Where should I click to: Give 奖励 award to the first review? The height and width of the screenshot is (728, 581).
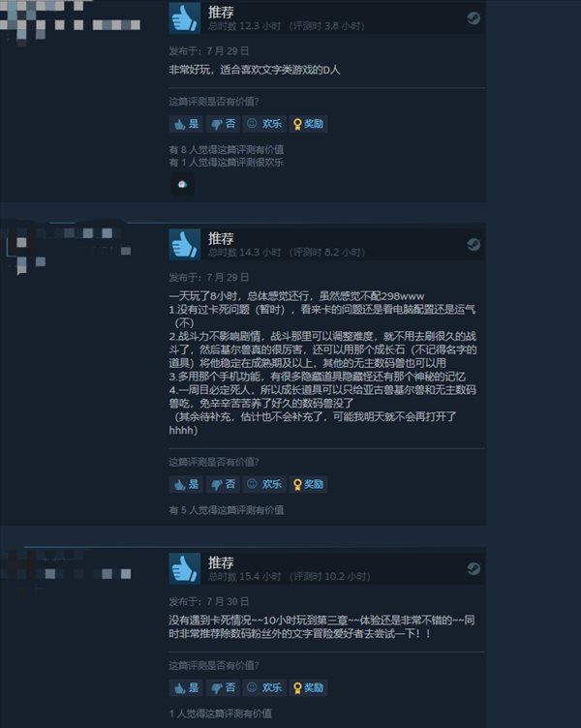308,124
